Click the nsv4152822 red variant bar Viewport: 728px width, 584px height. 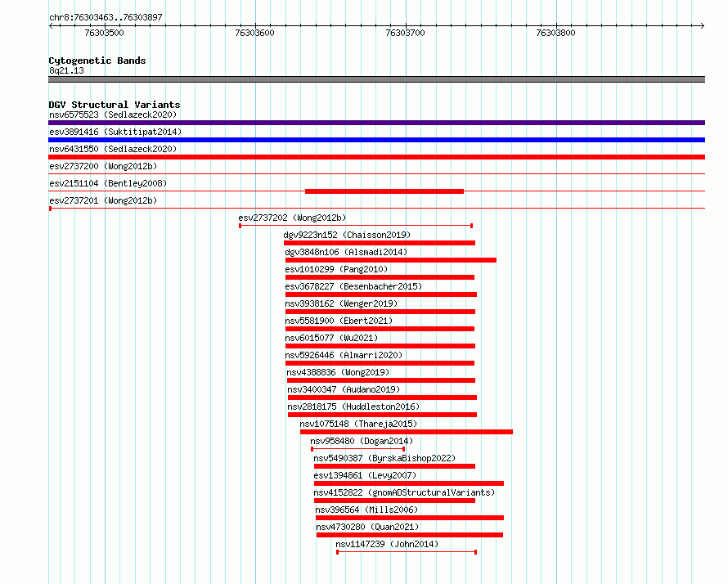coord(394,501)
